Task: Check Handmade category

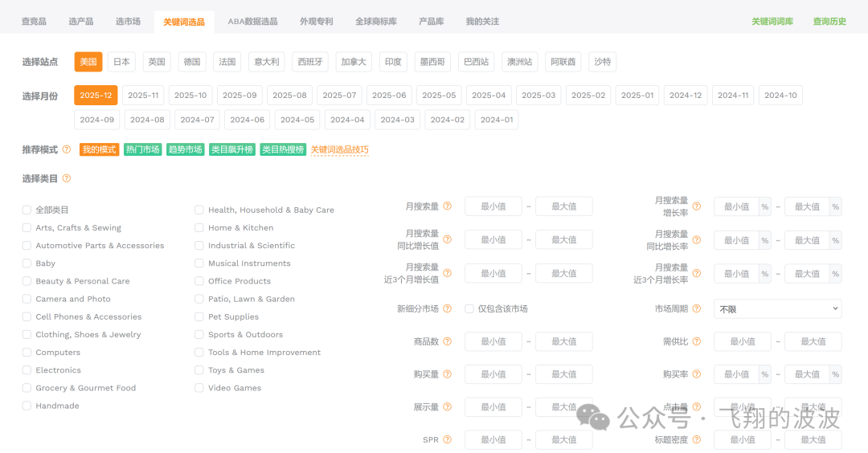Action: click(27, 406)
